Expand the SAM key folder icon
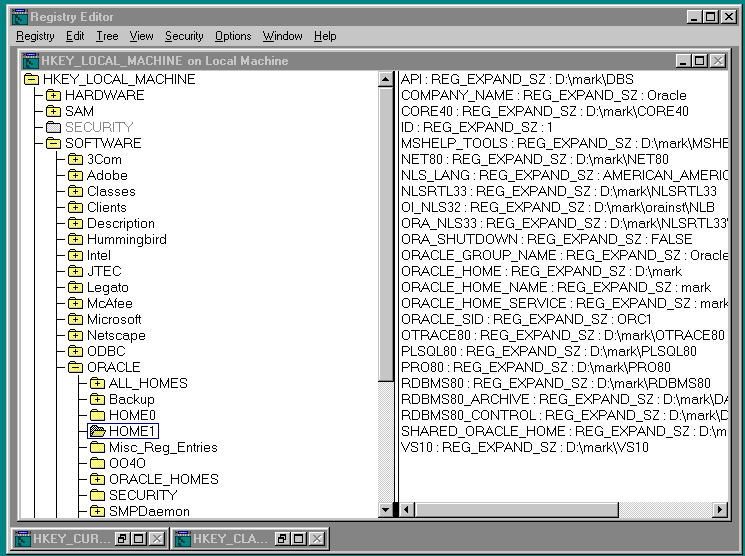This screenshot has height=556, width=745. (x=53, y=111)
